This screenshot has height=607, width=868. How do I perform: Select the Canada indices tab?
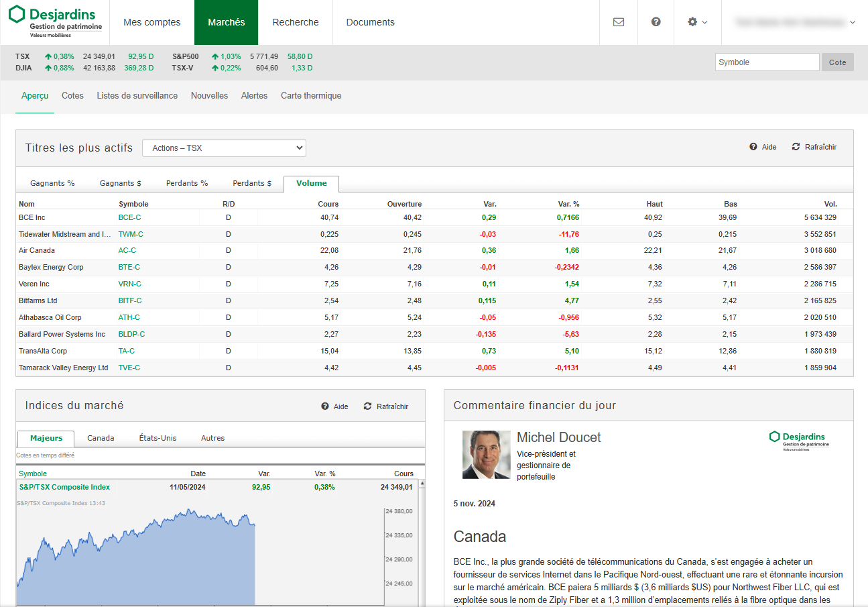[101, 438]
